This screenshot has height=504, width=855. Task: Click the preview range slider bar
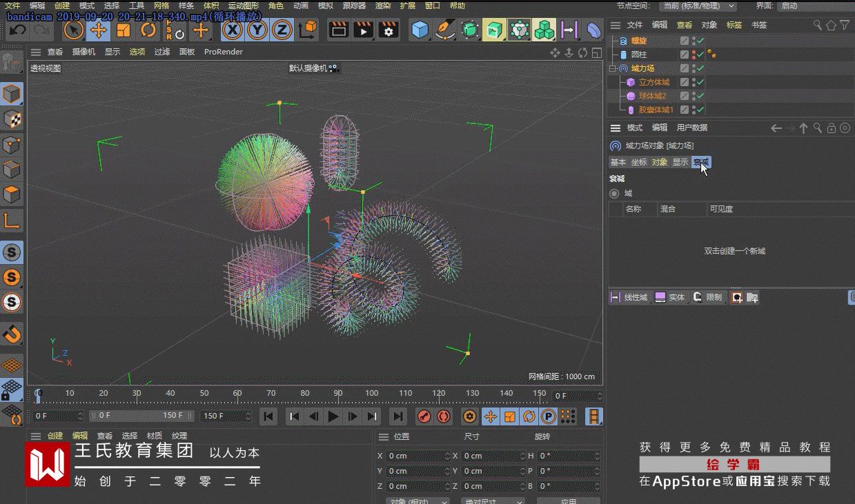point(140,416)
